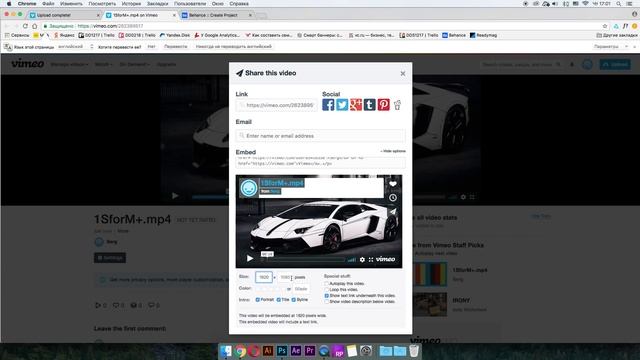Viewport: 640px width, 360px height.
Task: Switch to the Behance Create Project tab
Action: 217,15
